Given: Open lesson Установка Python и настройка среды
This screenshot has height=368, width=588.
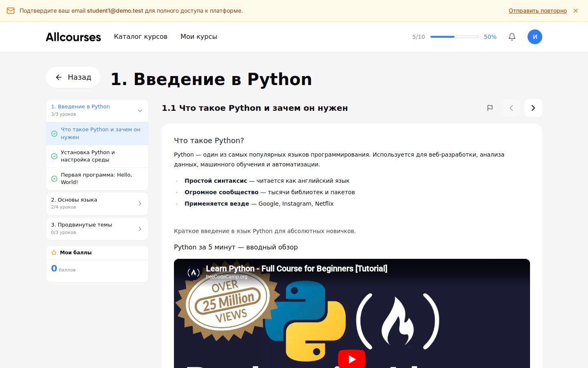Looking at the screenshot, I should [x=97, y=156].
